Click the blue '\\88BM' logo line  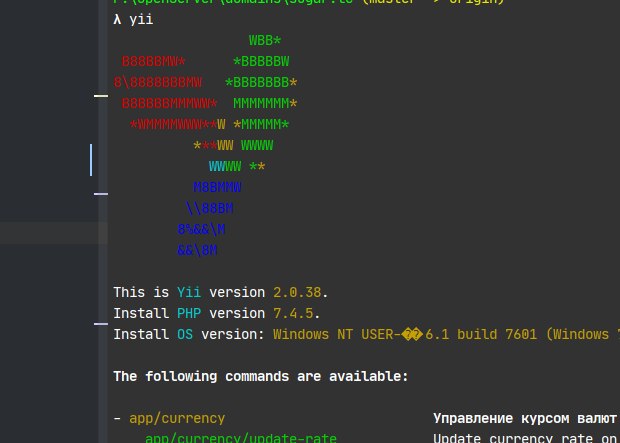[x=209, y=208]
